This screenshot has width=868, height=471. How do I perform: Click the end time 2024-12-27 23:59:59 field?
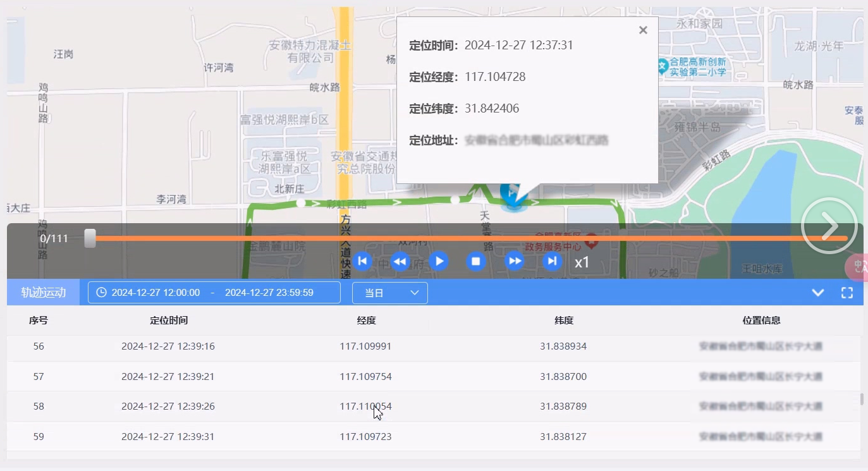pos(269,293)
